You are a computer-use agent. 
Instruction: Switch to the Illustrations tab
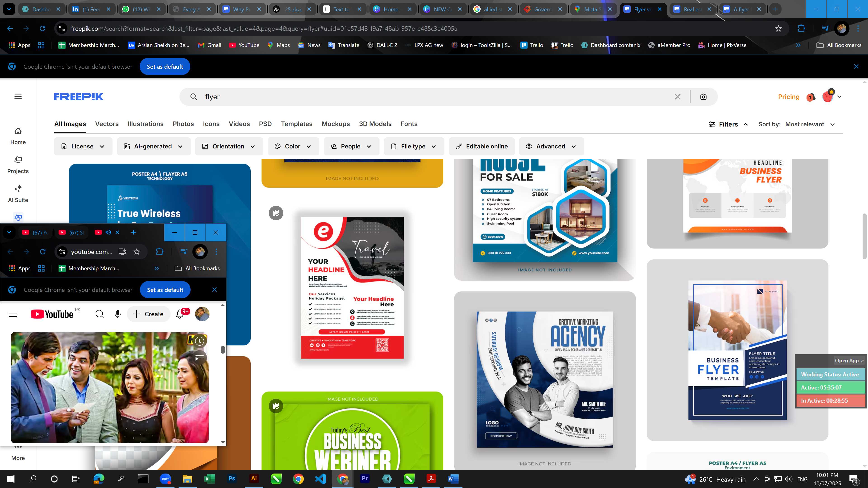coord(146,124)
